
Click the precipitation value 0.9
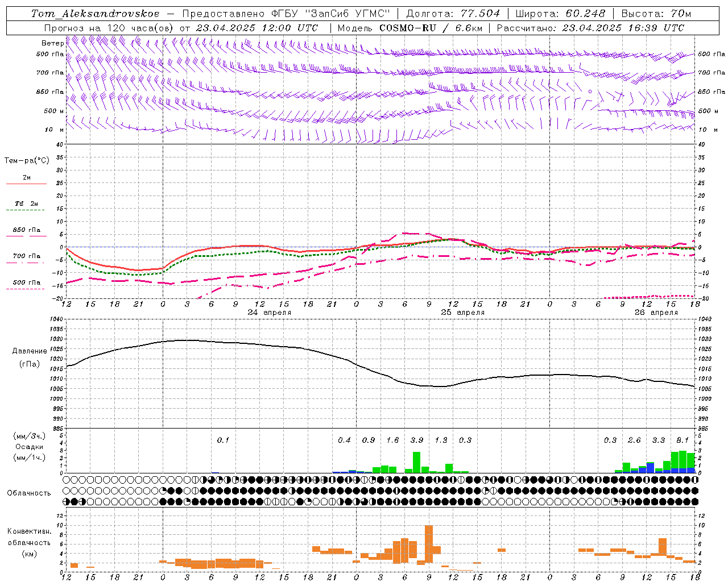(x=369, y=440)
